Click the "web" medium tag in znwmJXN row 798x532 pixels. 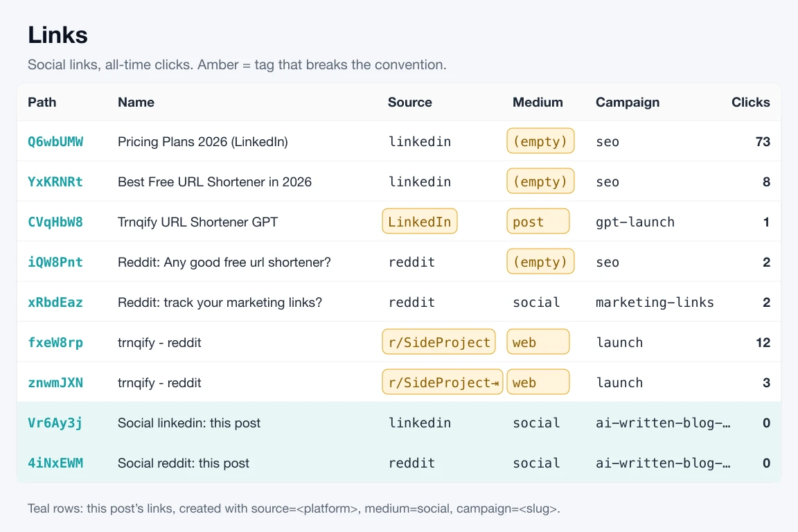pyautogui.click(x=538, y=382)
